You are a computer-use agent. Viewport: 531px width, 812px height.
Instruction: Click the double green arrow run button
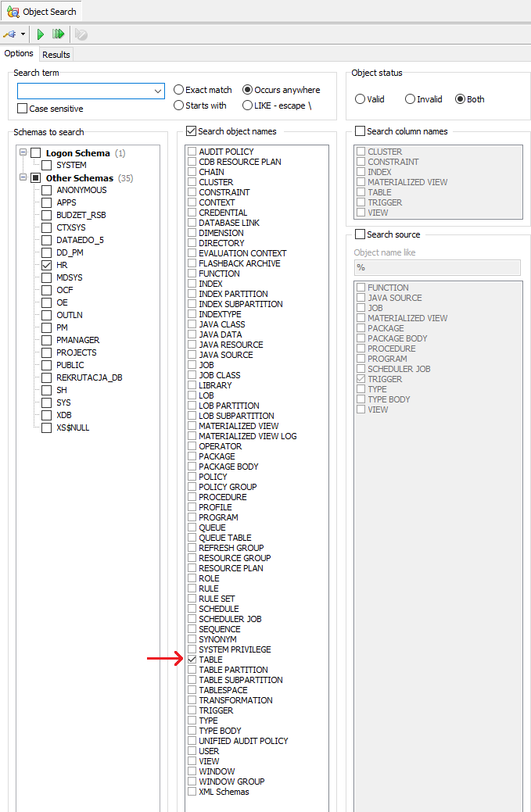pos(58,34)
